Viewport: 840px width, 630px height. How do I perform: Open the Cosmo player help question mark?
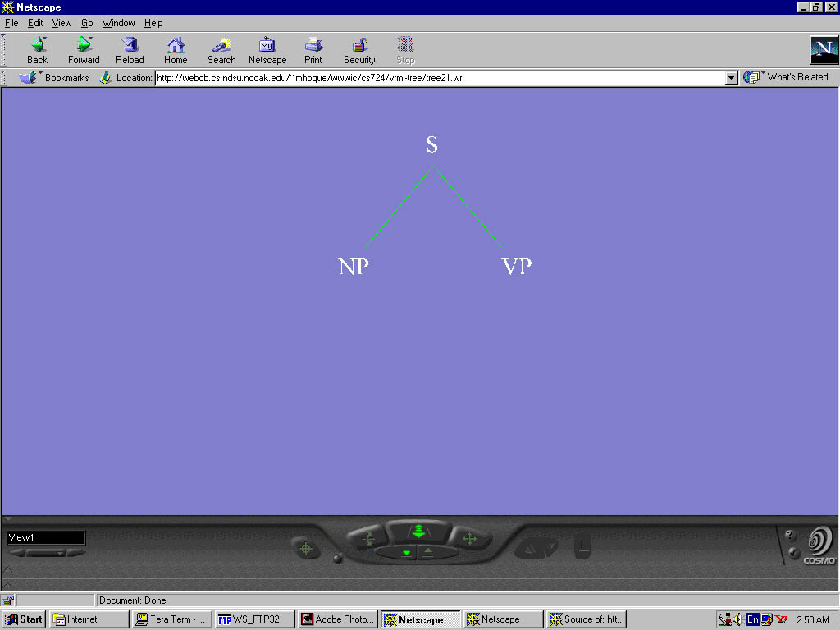click(791, 536)
